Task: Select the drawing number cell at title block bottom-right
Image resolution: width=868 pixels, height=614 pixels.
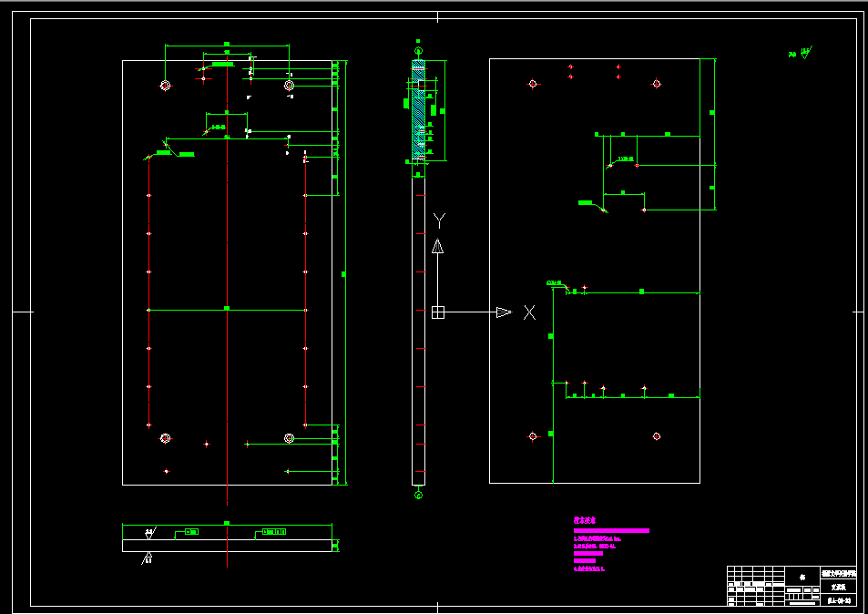Action: (x=838, y=600)
